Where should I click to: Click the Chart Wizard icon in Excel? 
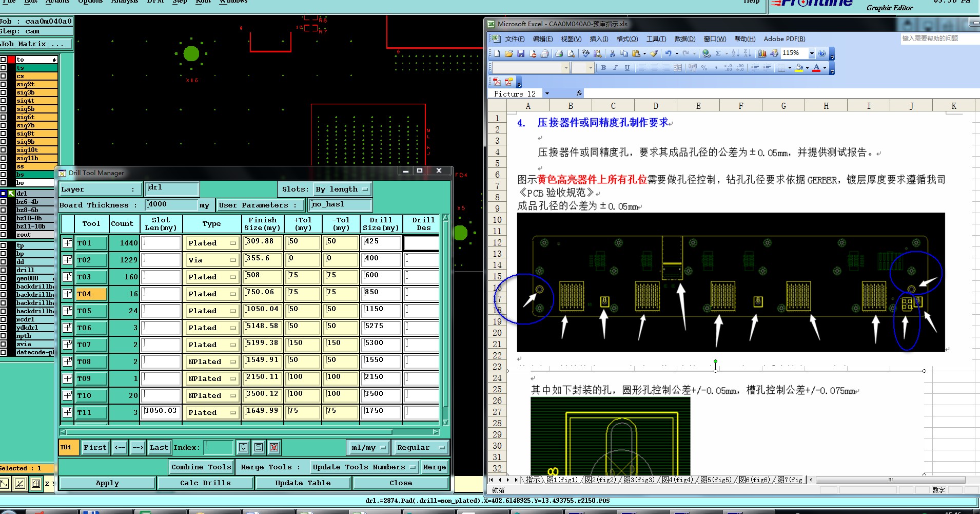(762, 53)
